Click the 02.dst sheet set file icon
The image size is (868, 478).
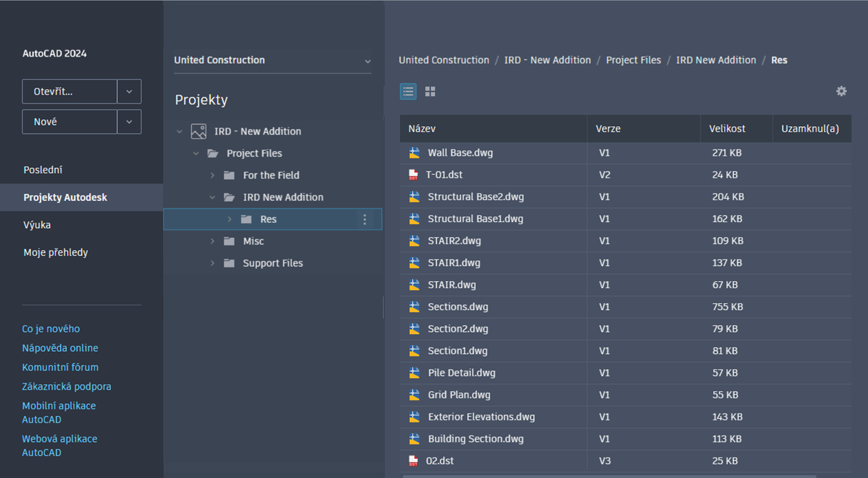(413, 461)
